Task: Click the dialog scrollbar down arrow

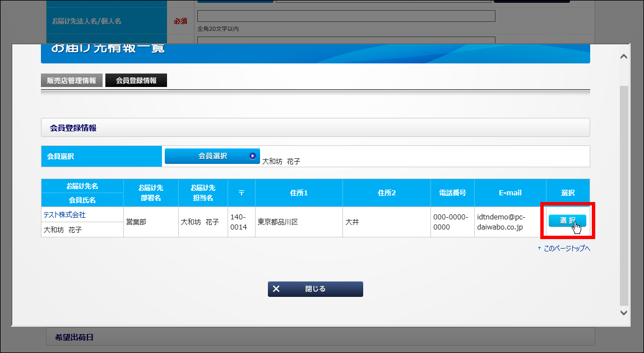Action: 623,312
